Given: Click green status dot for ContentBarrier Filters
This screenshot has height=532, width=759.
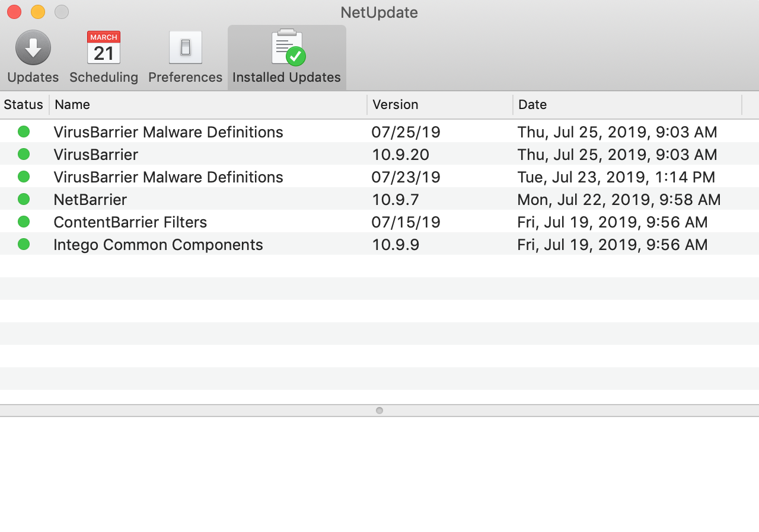Looking at the screenshot, I should (x=24, y=222).
